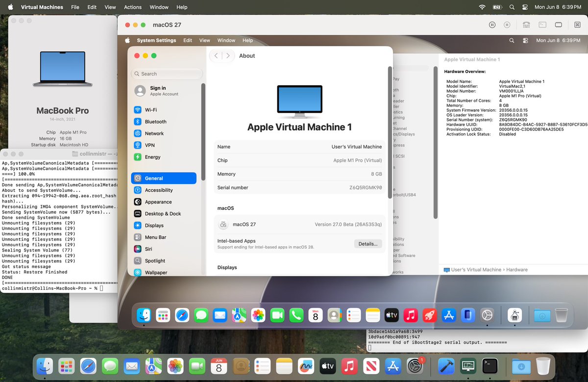Screen dimensions: 588x382
Task: Open host Control Center icon
Action: pyautogui.click(x=525, y=7)
